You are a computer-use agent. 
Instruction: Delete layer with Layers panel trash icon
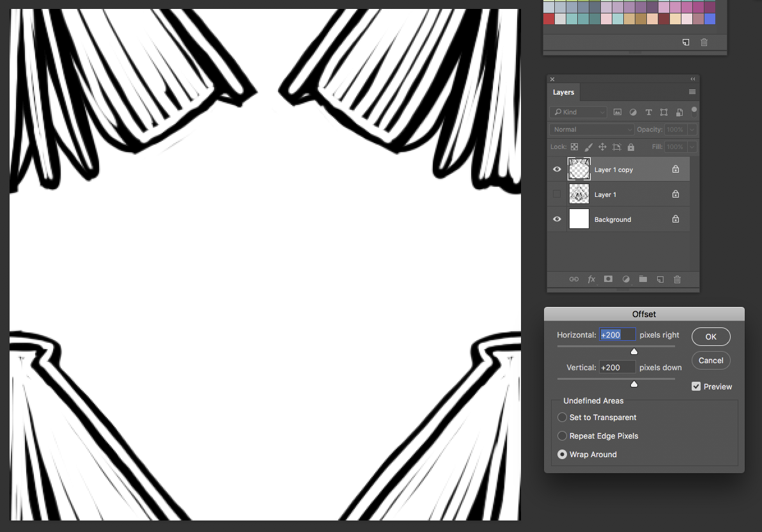[678, 279]
